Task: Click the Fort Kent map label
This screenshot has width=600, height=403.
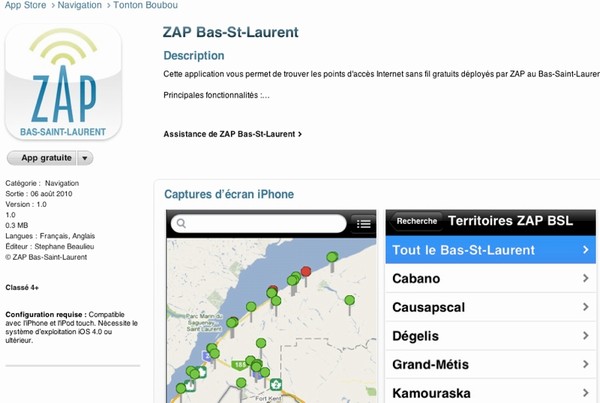Action: [x=268, y=398]
